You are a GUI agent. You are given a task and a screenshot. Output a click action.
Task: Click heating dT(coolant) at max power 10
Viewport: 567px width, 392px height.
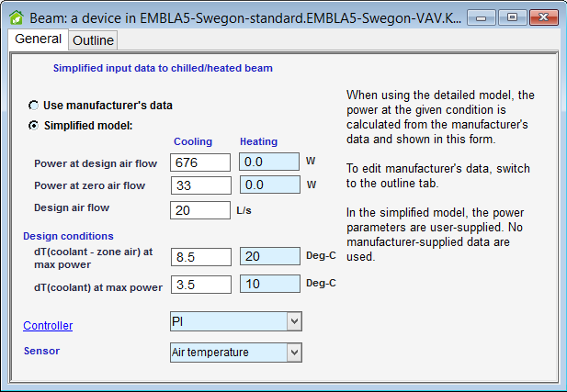click(x=270, y=284)
